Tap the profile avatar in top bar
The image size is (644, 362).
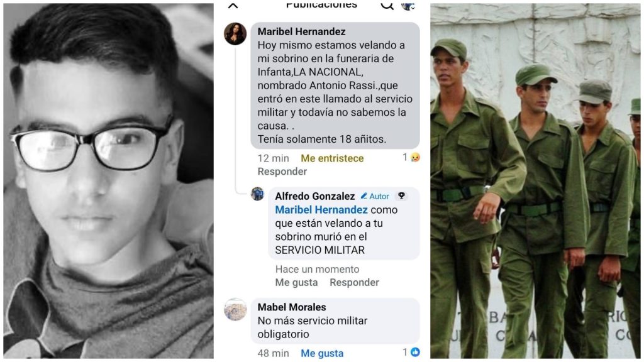point(408,6)
